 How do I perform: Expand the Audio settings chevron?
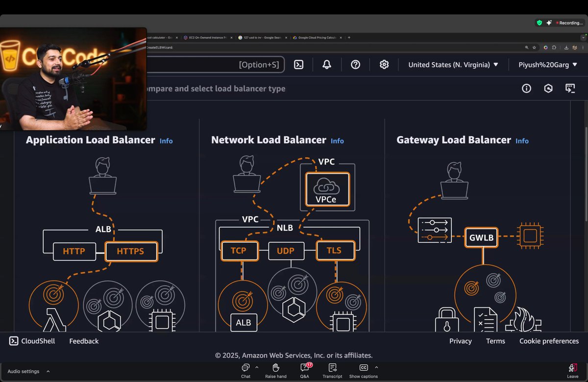[x=48, y=371]
